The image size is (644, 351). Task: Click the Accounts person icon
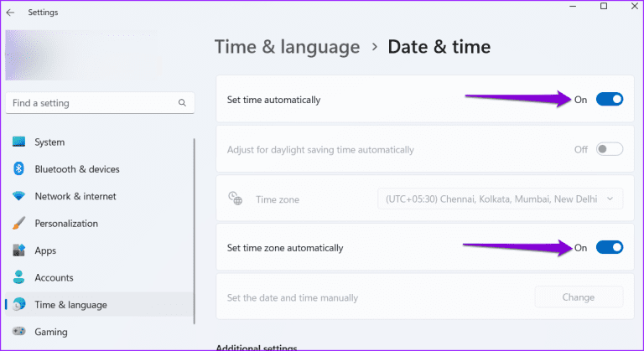pyautogui.click(x=18, y=277)
